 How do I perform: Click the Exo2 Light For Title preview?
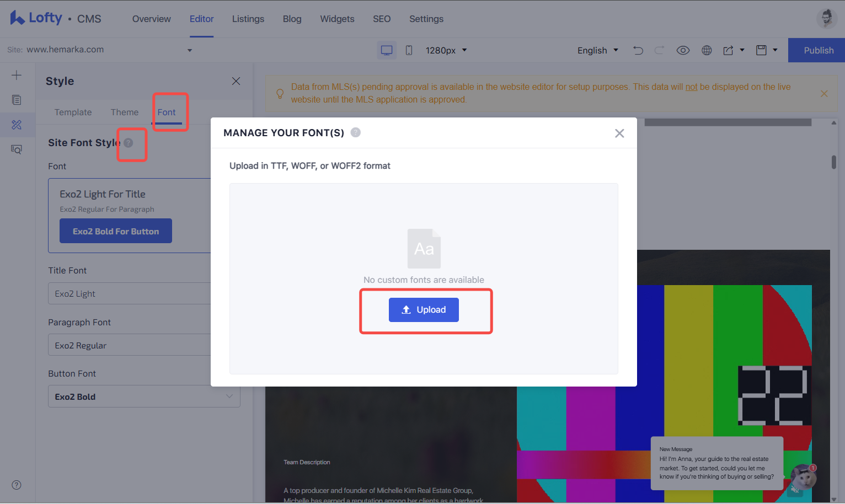tap(103, 194)
